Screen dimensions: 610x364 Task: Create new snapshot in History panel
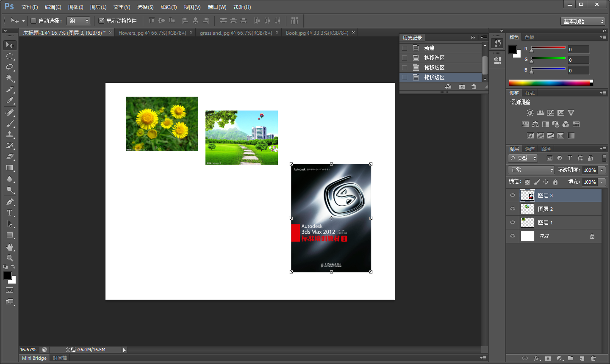pos(462,87)
